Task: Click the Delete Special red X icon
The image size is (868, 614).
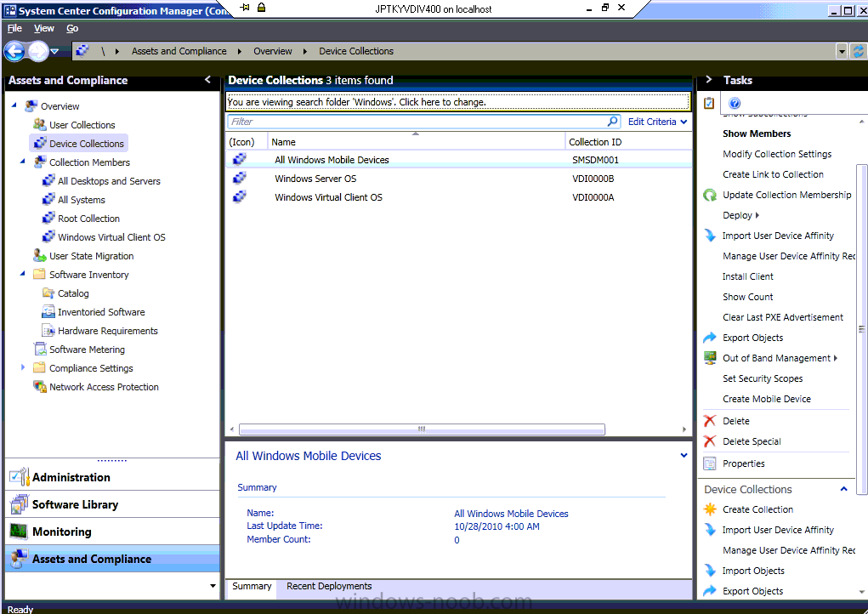Action: coord(710,441)
